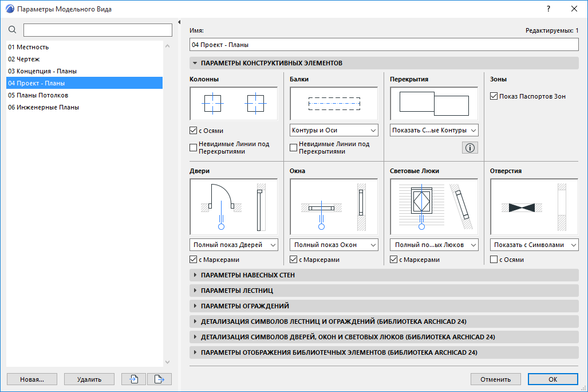This screenshot has width=588, height=392.
Task: Enable Невидимые Линии под Перекрытиями for columns
Action: 193,147
